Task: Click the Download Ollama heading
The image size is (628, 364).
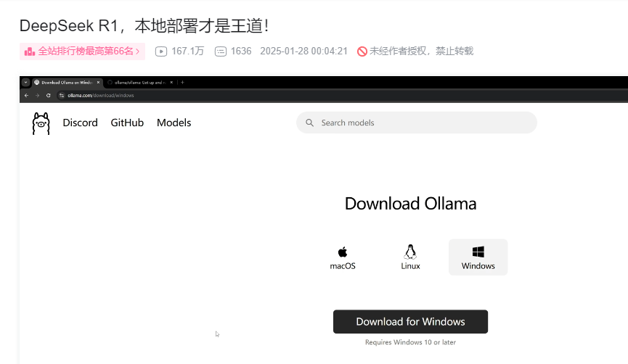Action: [x=410, y=204]
